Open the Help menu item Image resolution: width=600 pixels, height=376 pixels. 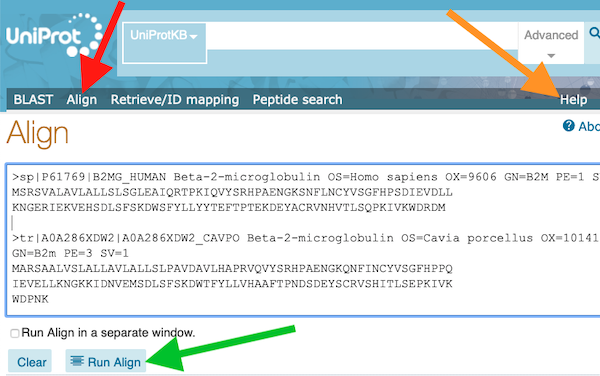pyautogui.click(x=573, y=99)
